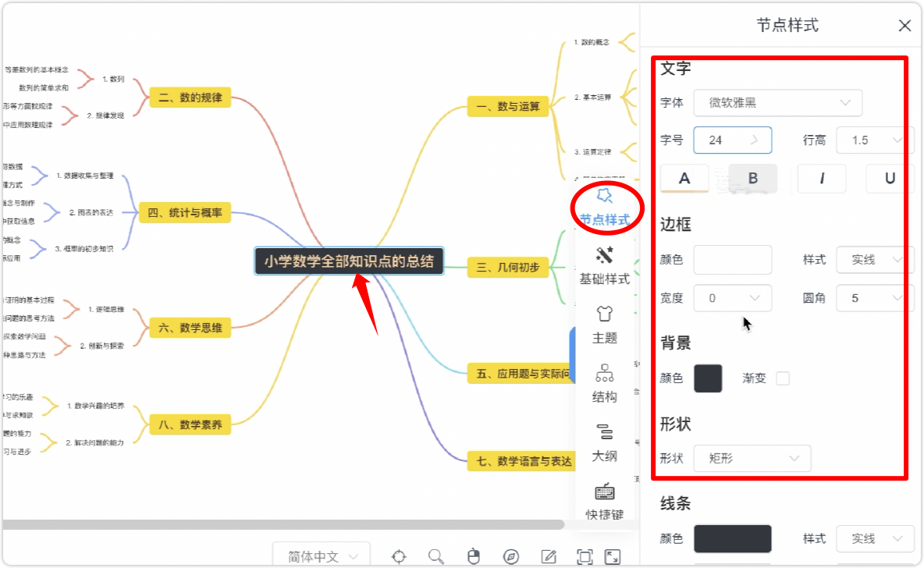Select the subnode 2. 解决问题的能力
Viewport: 924px width, 568px height.
(x=95, y=442)
